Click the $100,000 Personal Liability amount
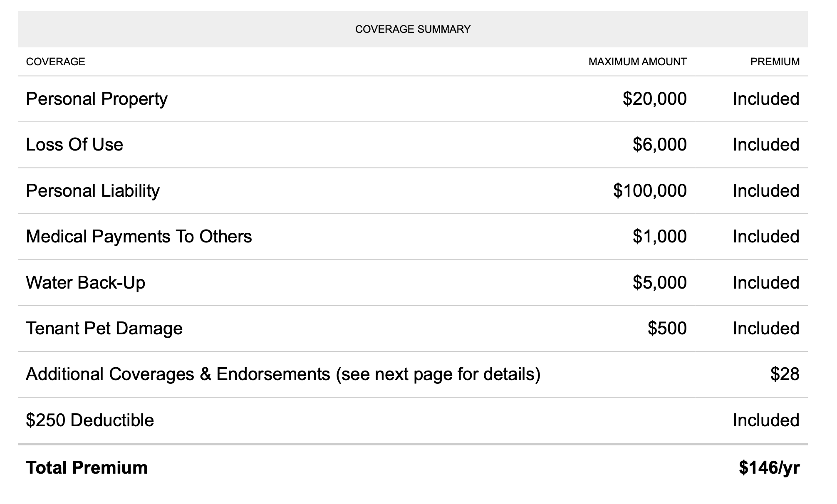This screenshot has height=504, width=837. [650, 191]
